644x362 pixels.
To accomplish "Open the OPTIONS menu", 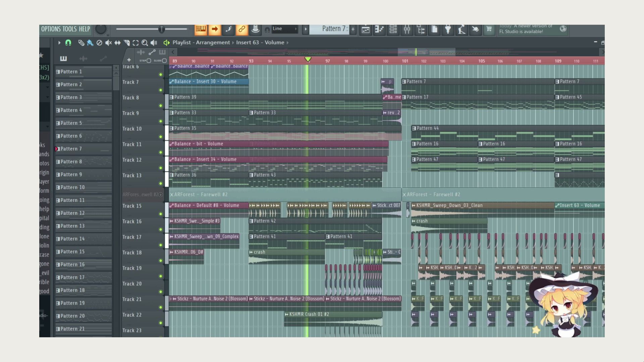I will tap(51, 29).
